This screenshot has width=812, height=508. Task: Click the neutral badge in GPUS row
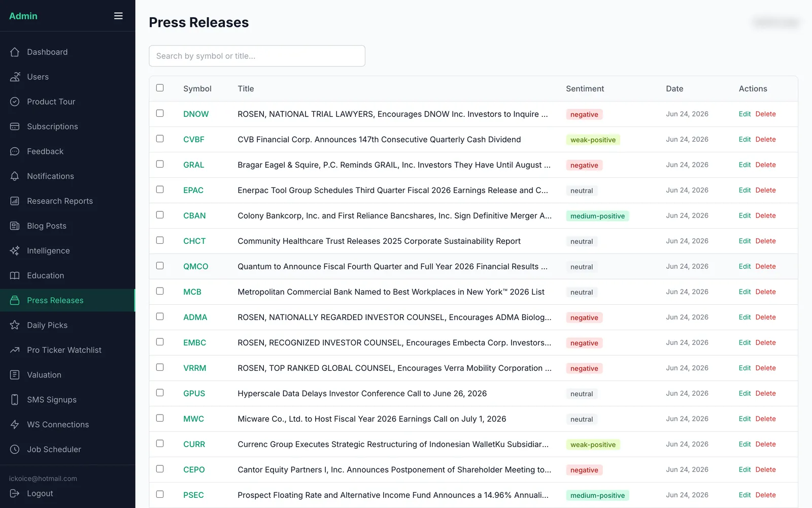(582, 394)
